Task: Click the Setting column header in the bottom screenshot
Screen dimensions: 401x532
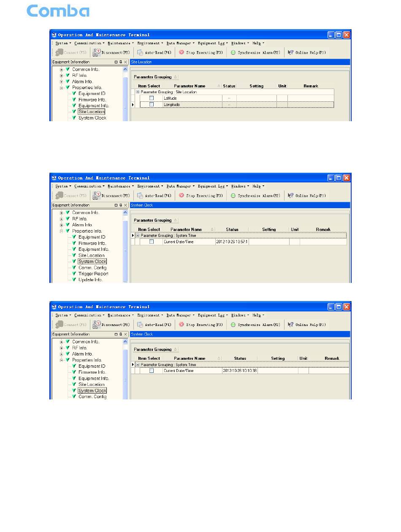Action: [x=278, y=358]
